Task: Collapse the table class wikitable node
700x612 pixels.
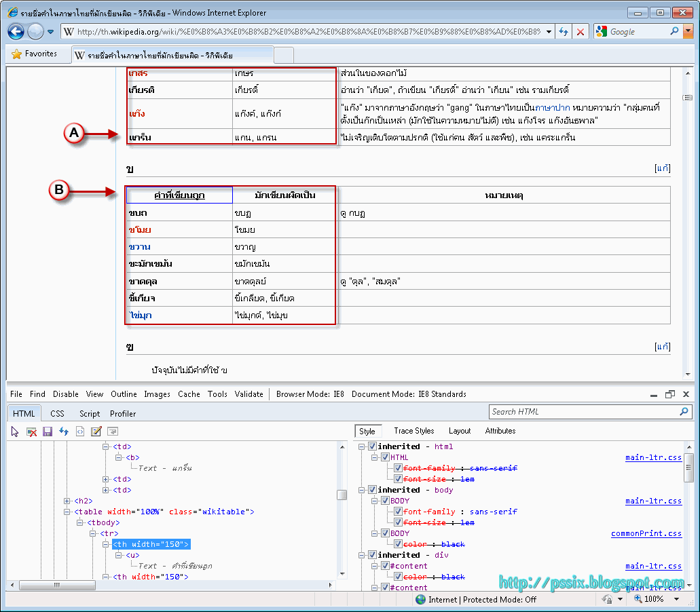Action: point(67,512)
